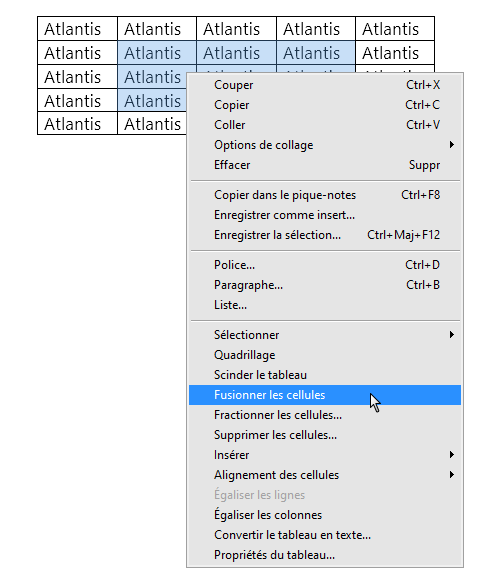This screenshot has width=496, height=579.
Task: Open Propriétés du tableau dialog
Action: coord(325,555)
